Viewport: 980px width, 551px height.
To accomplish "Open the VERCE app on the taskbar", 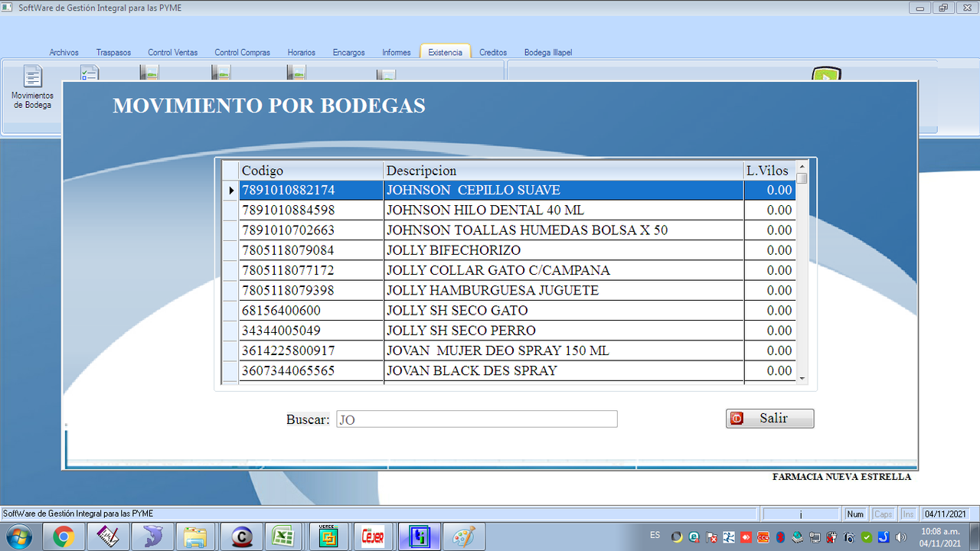I will [x=328, y=537].
